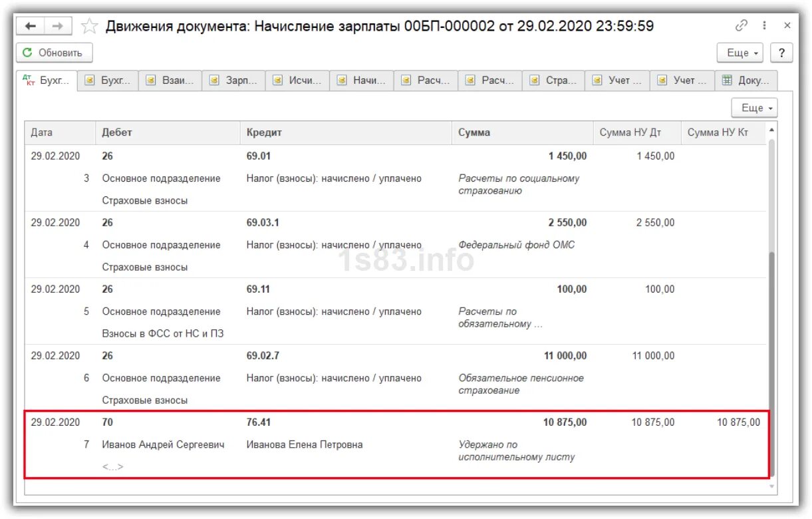Screen dimensions: 812x519
Task: Add this document to favorites with the star
Action: [89, 27]
